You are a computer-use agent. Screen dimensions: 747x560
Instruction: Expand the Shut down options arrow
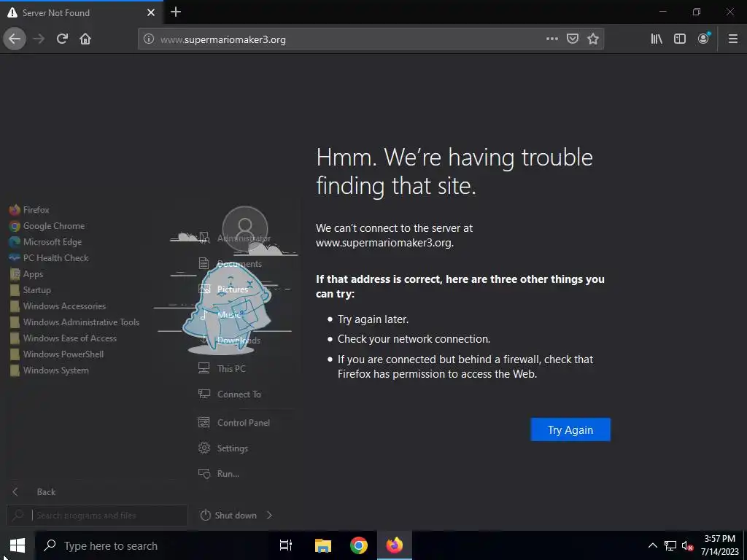[270, 516]
